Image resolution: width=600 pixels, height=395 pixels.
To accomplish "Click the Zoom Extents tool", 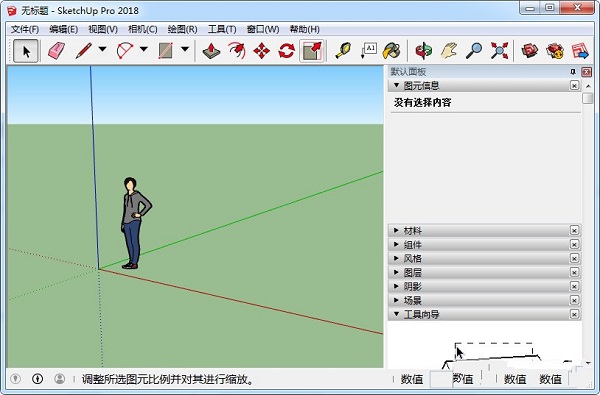I will pos(499,51).
